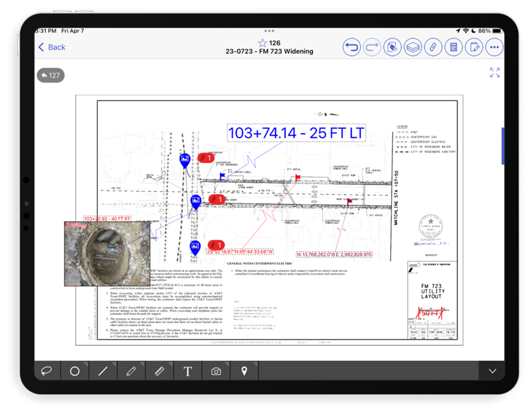532x414 pixels.
Task: Open the layers stack icon
Action: pos(413,47)
